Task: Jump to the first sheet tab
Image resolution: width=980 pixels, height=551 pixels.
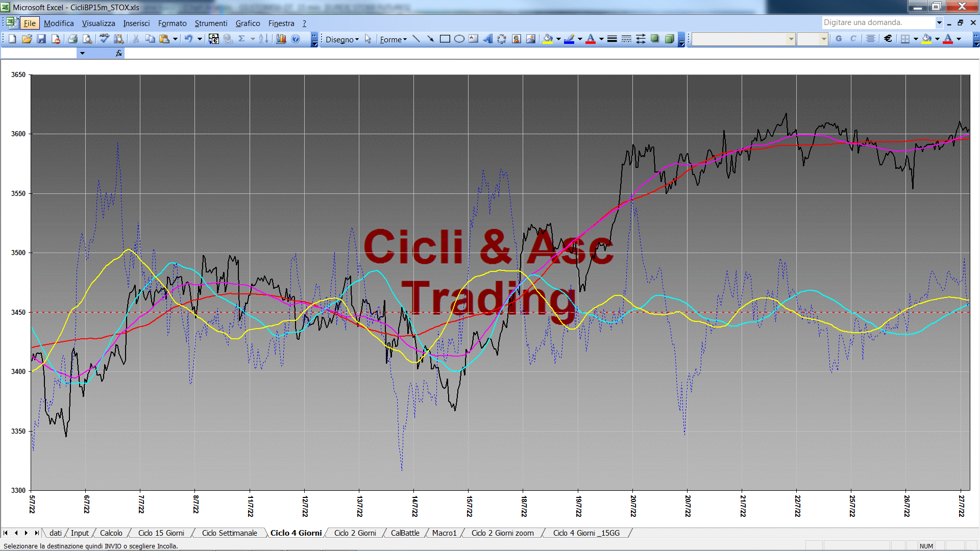Action: [x=6, y=533]
